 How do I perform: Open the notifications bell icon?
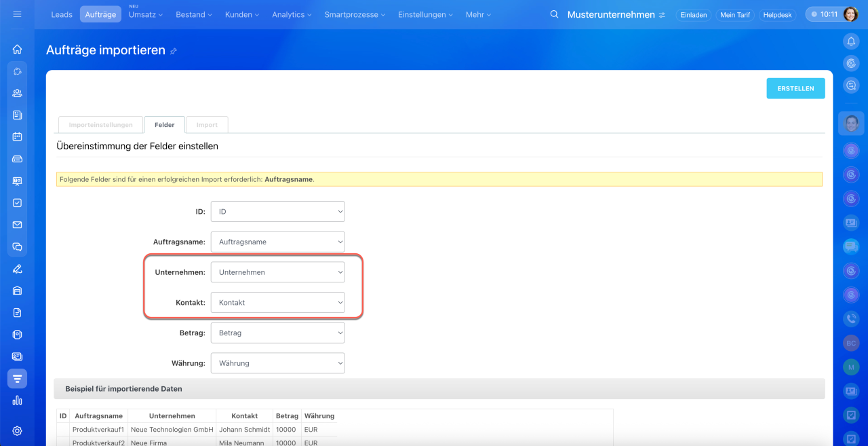(x=851, y=41)
